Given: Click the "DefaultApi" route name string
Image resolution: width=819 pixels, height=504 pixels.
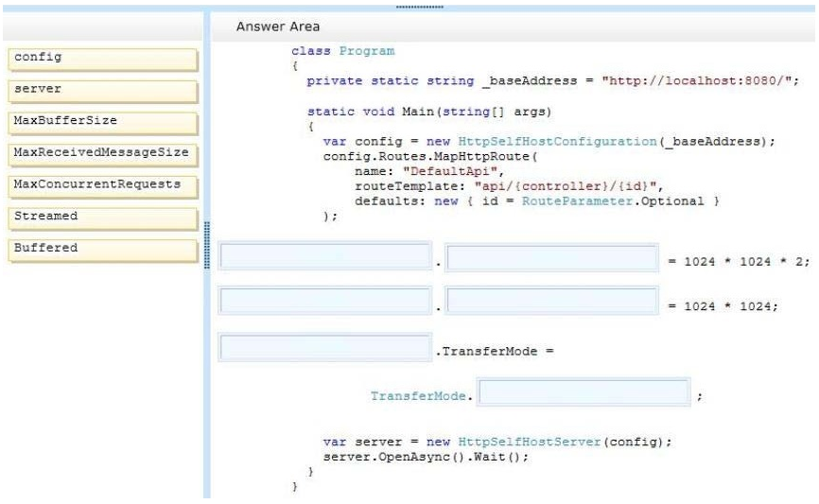Looking at the screenshot, I should pyautogui.click(x=450, y=171).
